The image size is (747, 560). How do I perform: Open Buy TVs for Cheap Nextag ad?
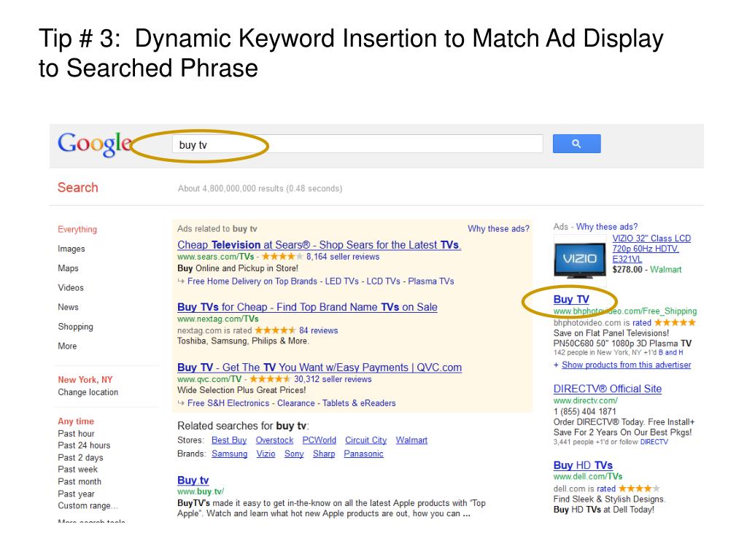(x=307, y=307)
